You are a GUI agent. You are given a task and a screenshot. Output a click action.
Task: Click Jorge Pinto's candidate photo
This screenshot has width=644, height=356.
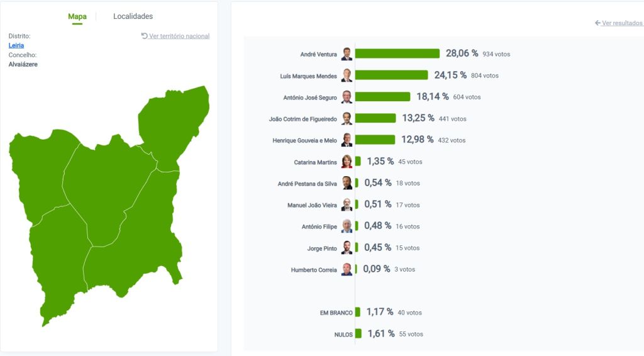pyautogui.click(x=347, y=248)
